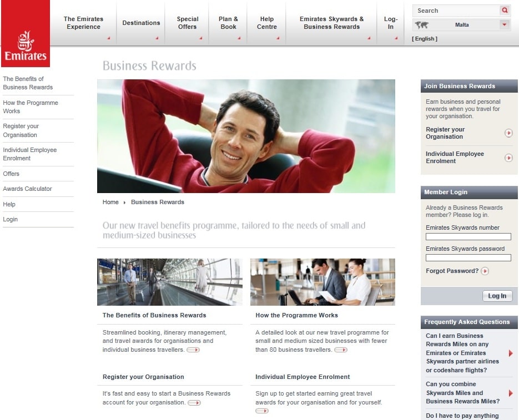519x420 pixels.
Task: Open FAQ 'Do I have to pay anything'
Action: point(462,416)
